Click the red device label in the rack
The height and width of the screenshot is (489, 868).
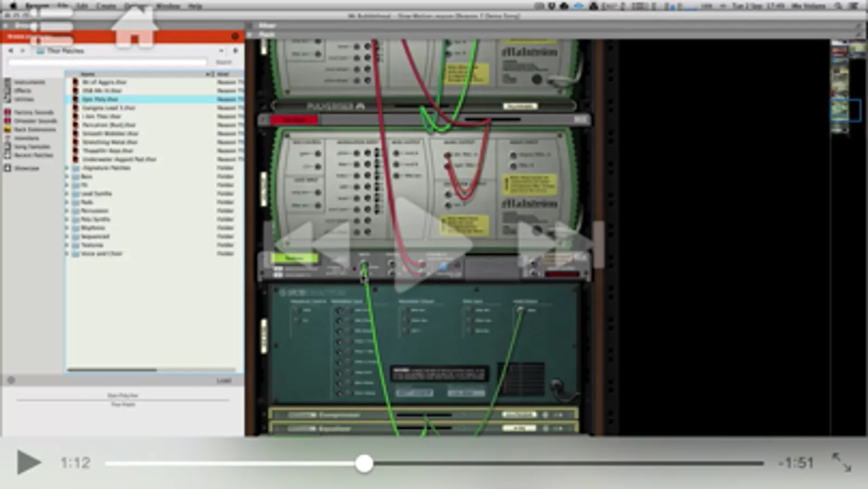(294, 120)
